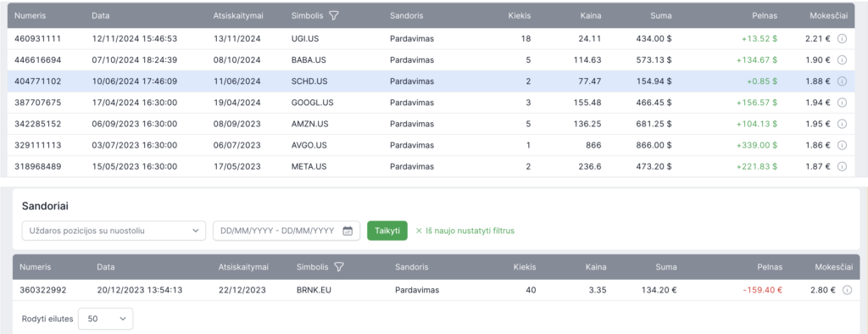Screen dimensions: 868x334
Task: Show tax info for META.US row
Action: pos(842,166)
